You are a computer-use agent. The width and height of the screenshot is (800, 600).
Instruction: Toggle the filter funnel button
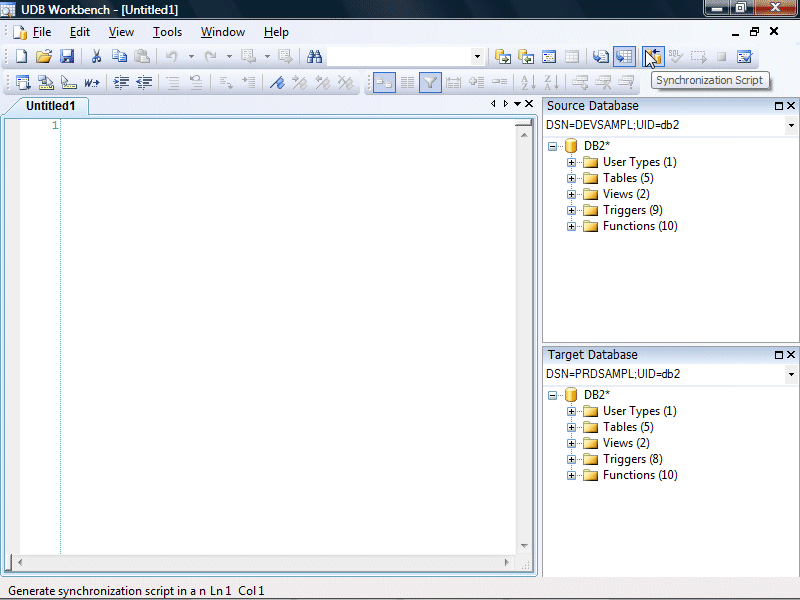[x=430, y=82]
